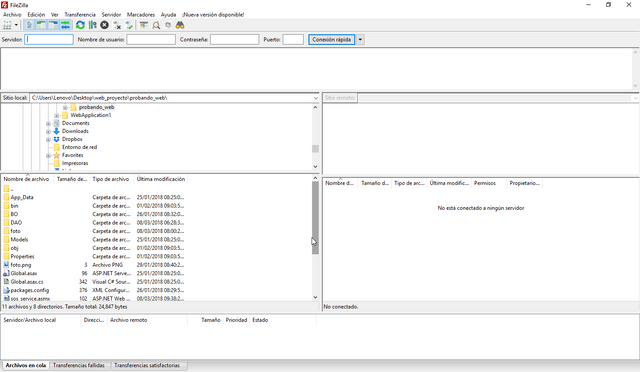Expand Documents tree node
This screenshot has height=372, width=640.
[x=48, y=123]
